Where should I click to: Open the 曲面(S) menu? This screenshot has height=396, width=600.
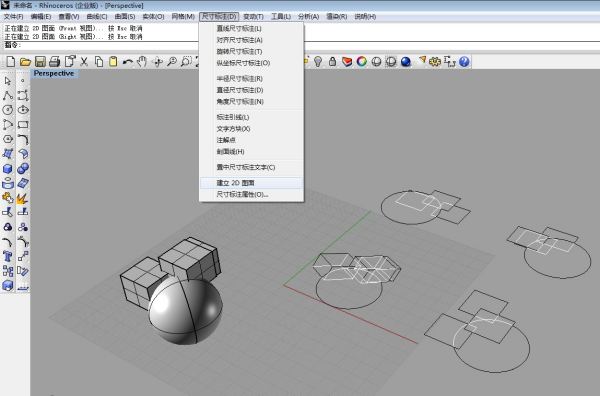(x=125, y=16)
